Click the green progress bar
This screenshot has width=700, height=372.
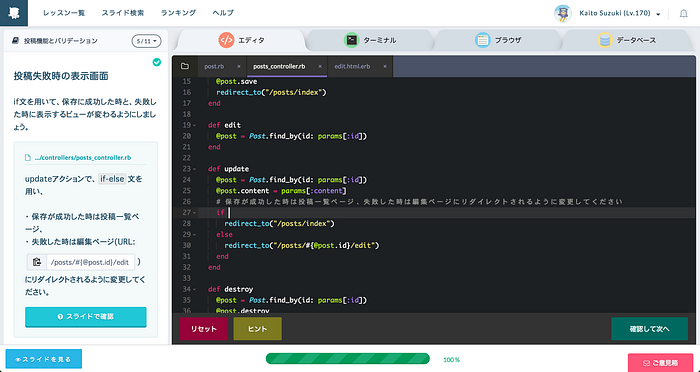click(x=348, y=359)
